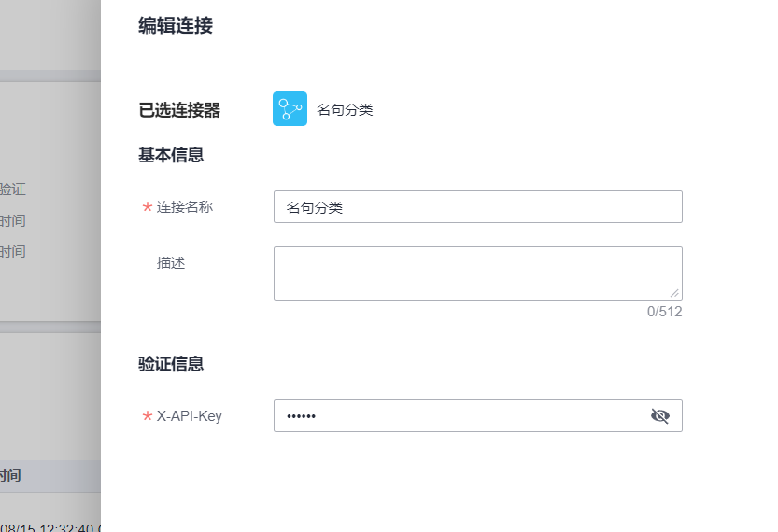Click the 描述 textarea resize handle
Image resolution: width=778 pixels, height=532 pixels.
tap(674, 292)
